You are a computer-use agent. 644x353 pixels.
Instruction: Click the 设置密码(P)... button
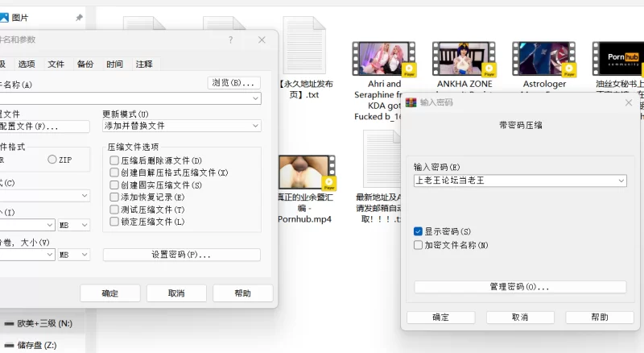tap(182, 255)
